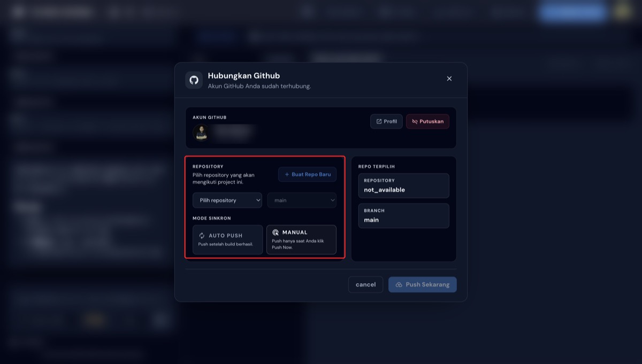Select the Auto Push sync mode

coord(228,239)
